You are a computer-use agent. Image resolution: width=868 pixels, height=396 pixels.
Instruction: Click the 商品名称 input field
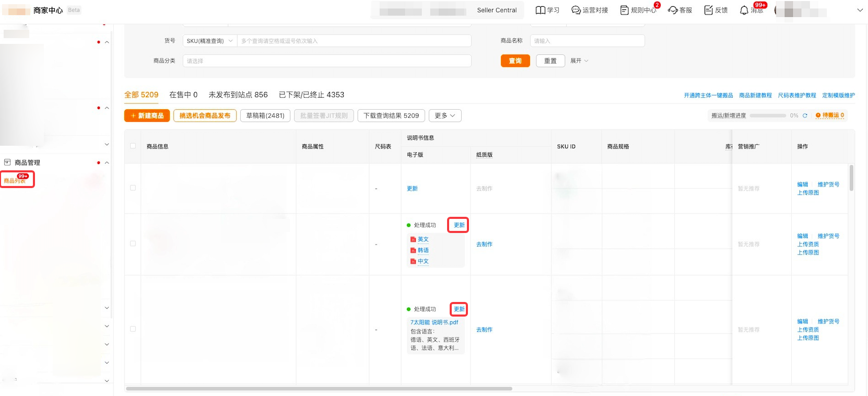(587, 41)
